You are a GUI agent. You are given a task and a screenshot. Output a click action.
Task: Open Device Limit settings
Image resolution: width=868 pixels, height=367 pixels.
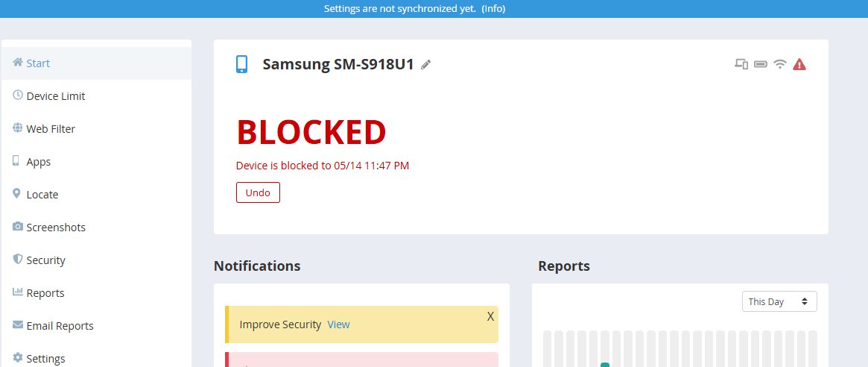pyautogui.click(x=96, y=96)
